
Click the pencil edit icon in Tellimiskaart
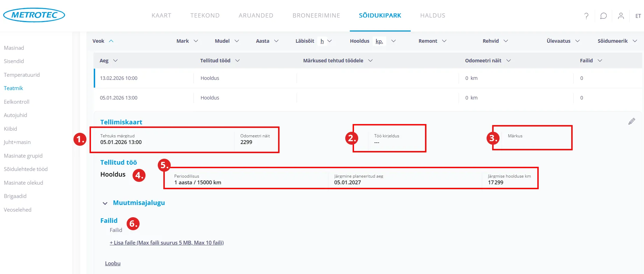tap(631, 121)
